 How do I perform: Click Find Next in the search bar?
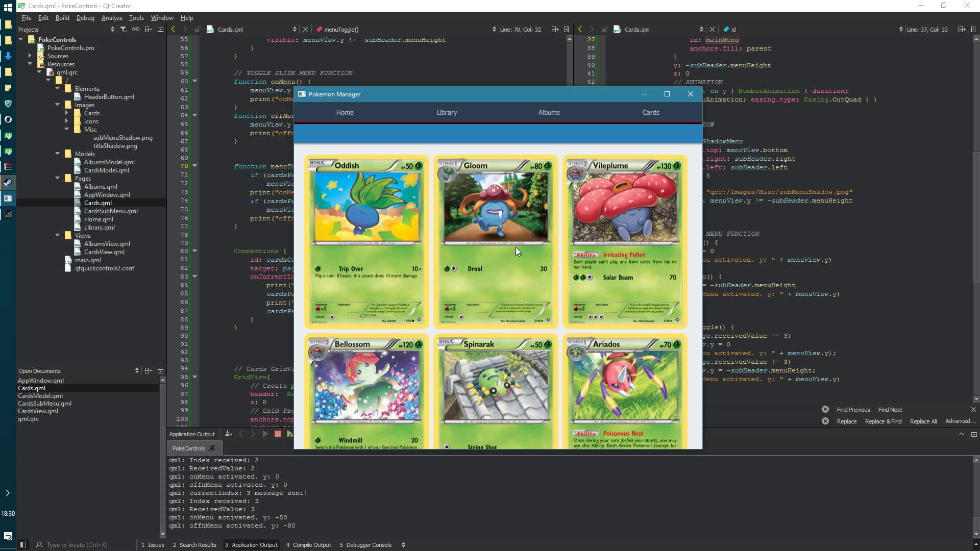click(x=890, y=410)
